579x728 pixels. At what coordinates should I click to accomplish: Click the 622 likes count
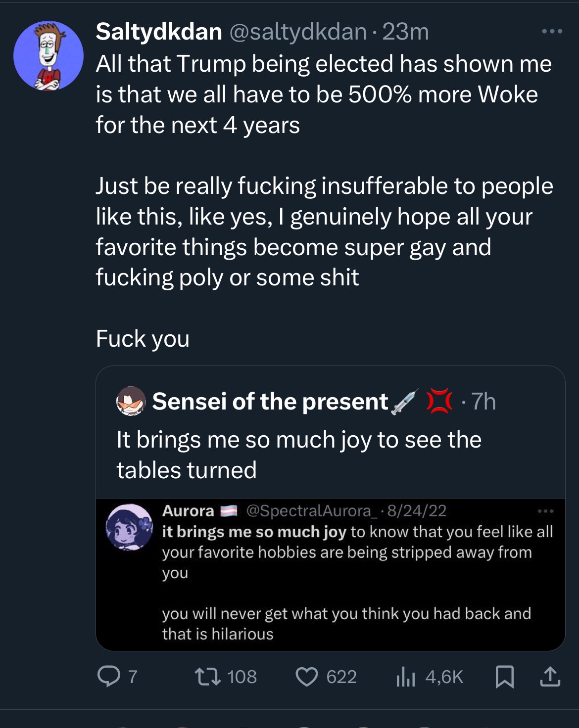click(x=341, y=677)
